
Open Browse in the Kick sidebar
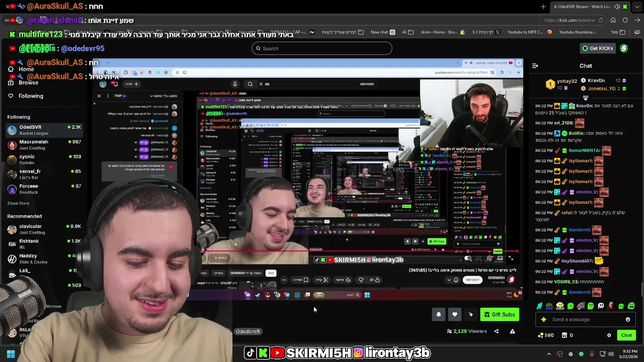tap(23, 82)
